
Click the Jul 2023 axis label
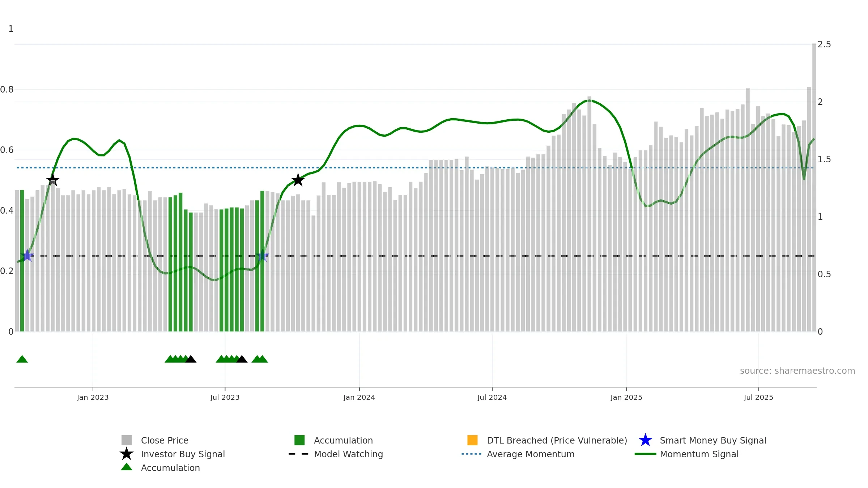point(225,397)
